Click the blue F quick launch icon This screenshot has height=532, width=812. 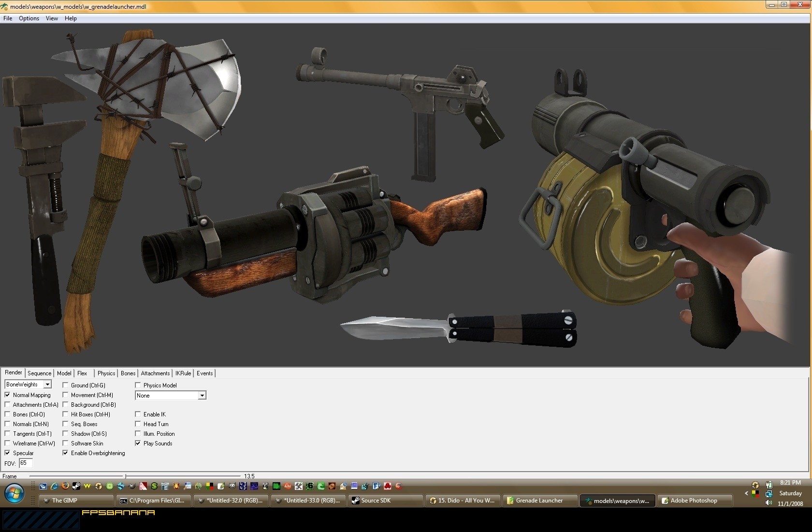[x=376, y=486]
